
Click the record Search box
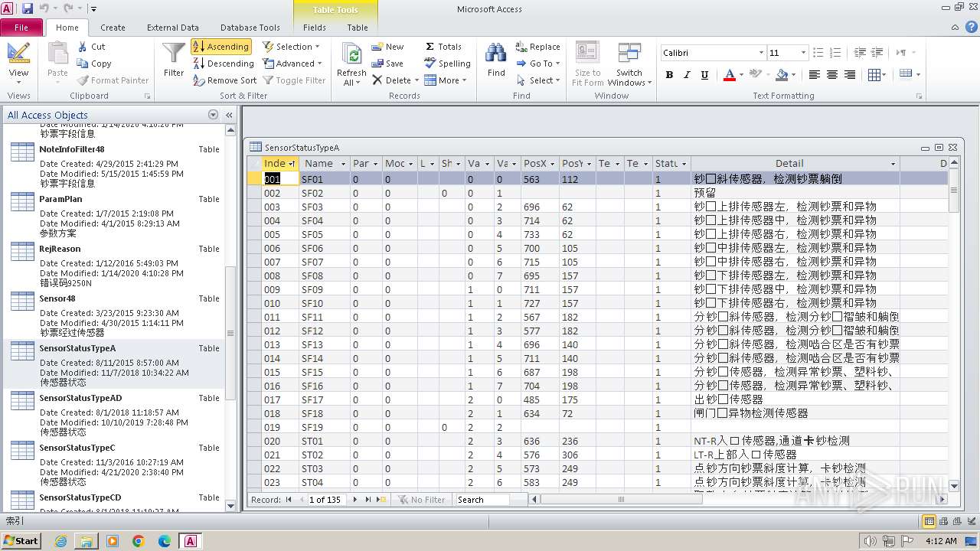click(482, 500)
